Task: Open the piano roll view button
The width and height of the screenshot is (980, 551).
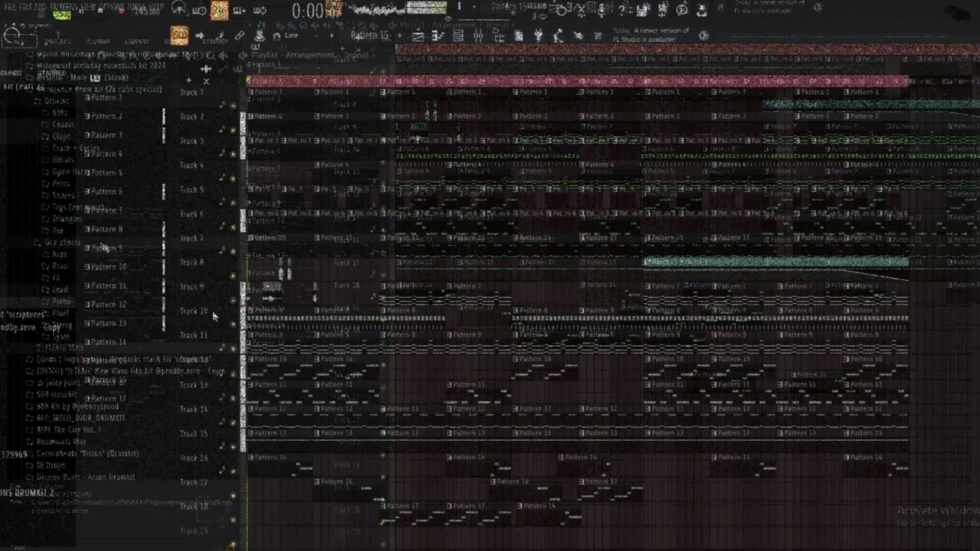Action: (439, 36)
